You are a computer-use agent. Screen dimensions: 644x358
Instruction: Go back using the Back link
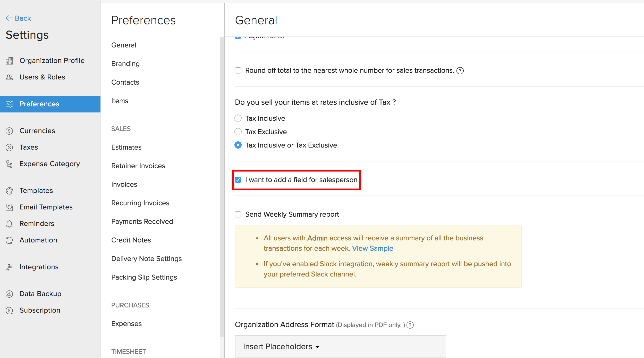(19, 18)
